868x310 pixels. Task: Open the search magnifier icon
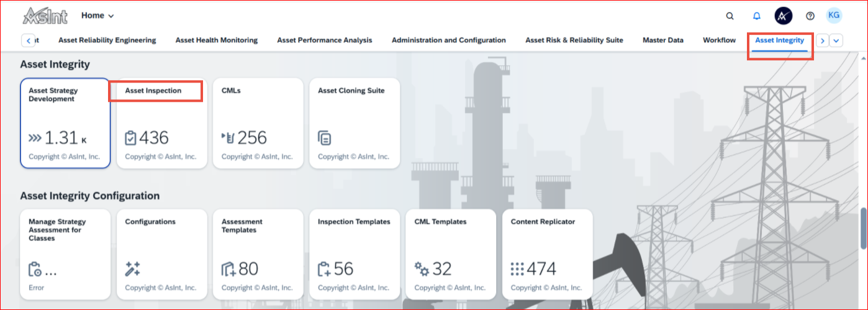click(730, 16)
